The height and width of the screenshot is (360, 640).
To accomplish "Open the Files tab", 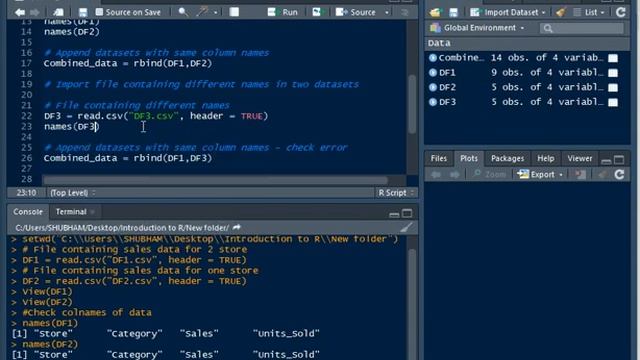I will (439, 158).
